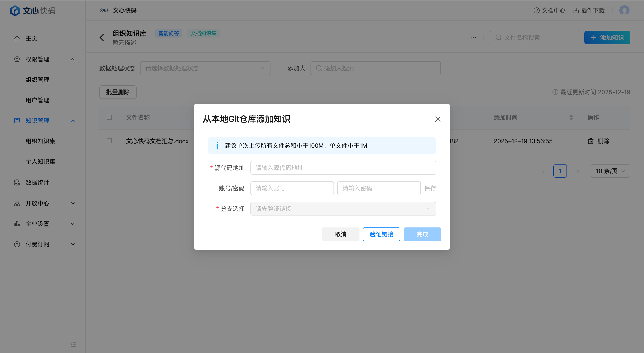Open the 数据处理状态 dropdown
This screenshot has height=353, width=644.
(205, 68)
